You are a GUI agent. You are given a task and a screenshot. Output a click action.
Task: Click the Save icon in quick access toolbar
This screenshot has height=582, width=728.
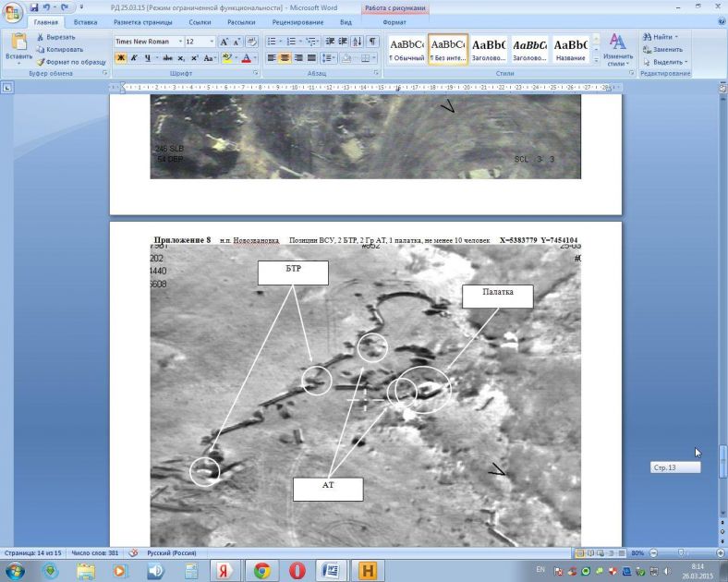34,7
